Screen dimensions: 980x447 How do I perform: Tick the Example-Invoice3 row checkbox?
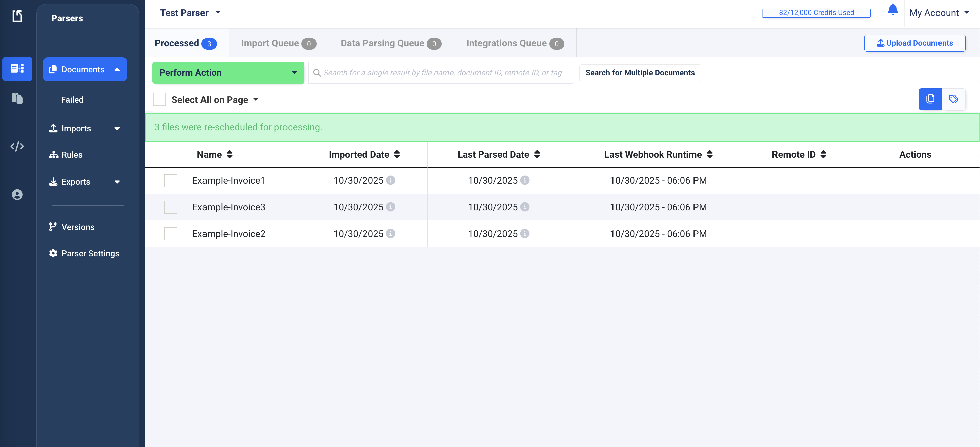[x=171, y=207]
